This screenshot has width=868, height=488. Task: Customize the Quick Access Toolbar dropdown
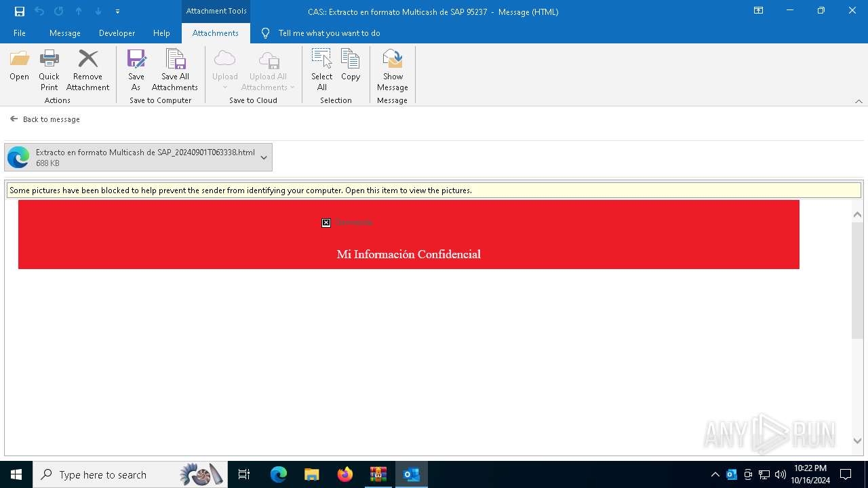coord(117,12)
